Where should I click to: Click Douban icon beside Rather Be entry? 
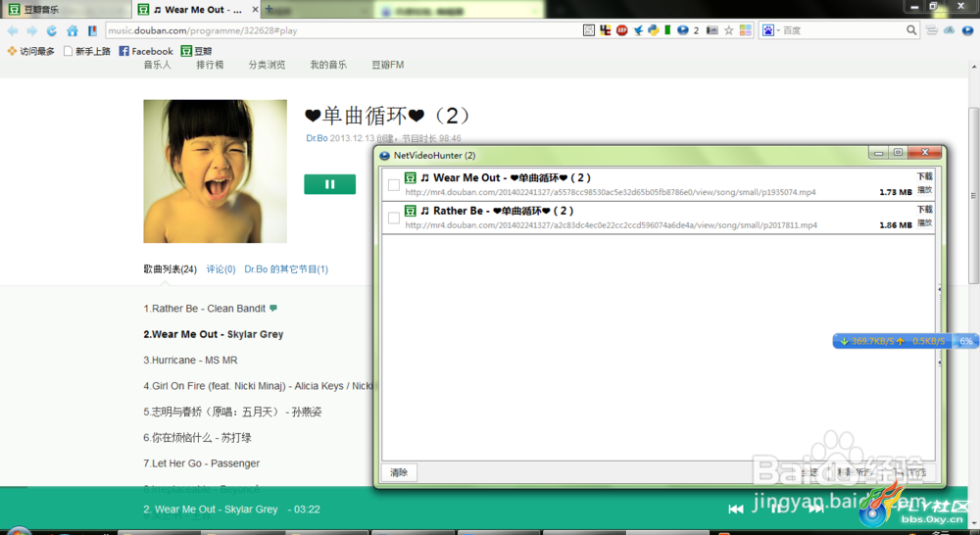coord(410,211)
